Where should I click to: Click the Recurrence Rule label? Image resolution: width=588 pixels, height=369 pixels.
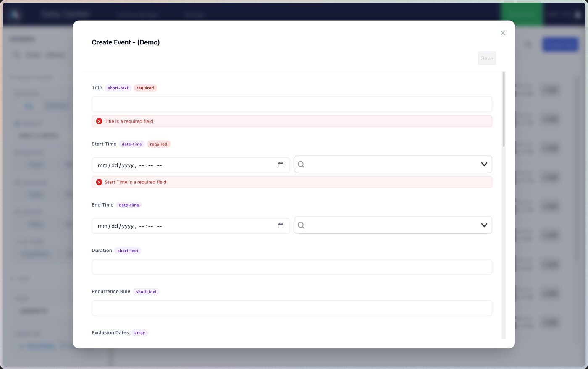[x=111, y=291]
